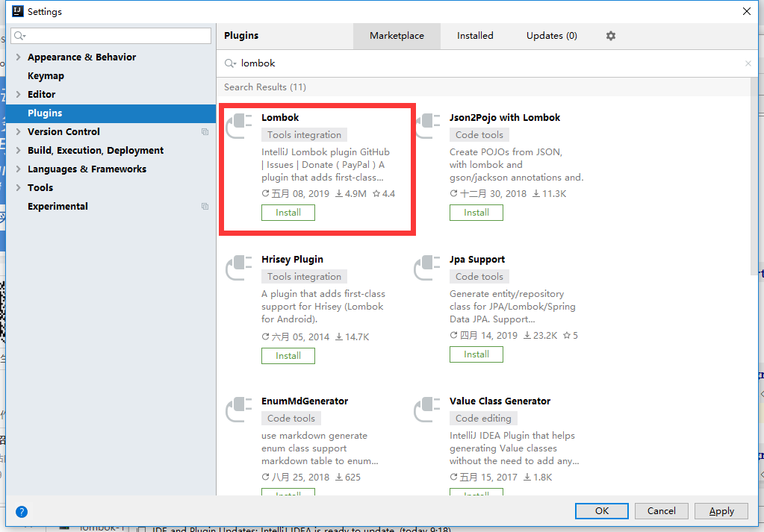Select Keymap in settings tree
The image size is (764, 532).
[46, 76]
